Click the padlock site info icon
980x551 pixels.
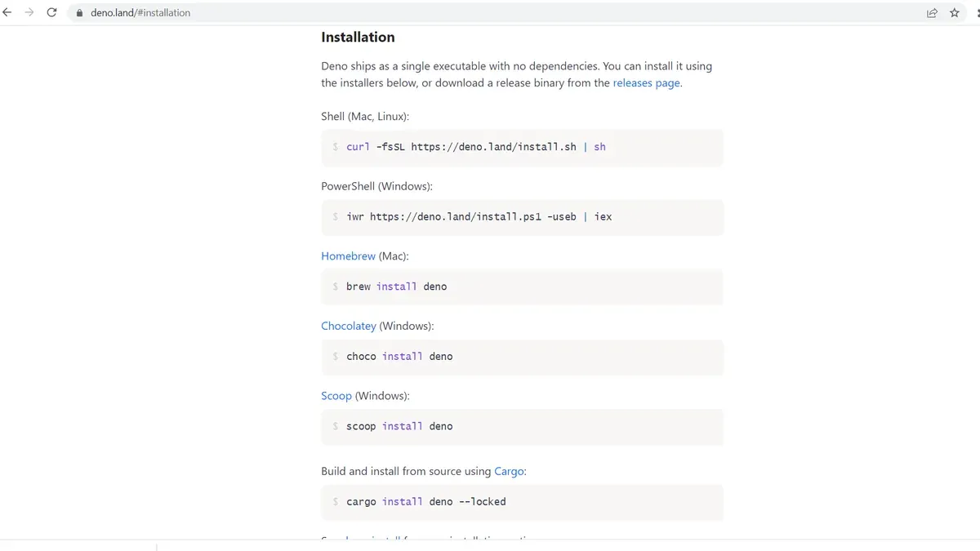(79, 13)
